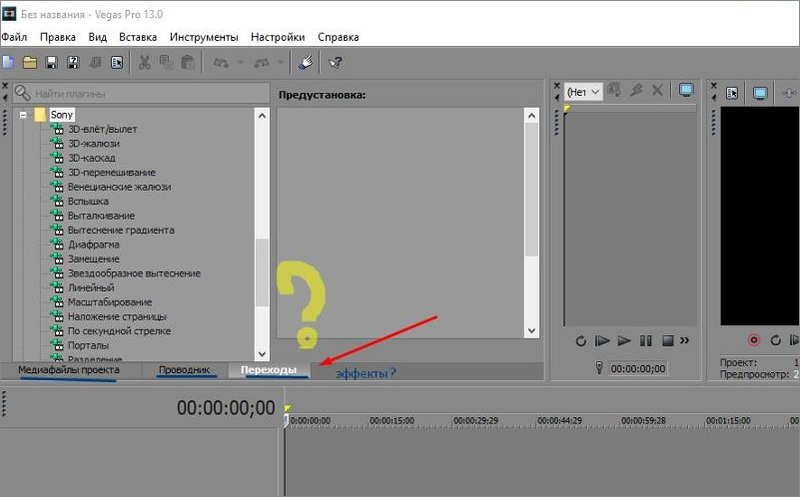Viewport: 800px width, 497px height.
Task: Click the Copy icon in the toolbar
Action: [166, 62]
